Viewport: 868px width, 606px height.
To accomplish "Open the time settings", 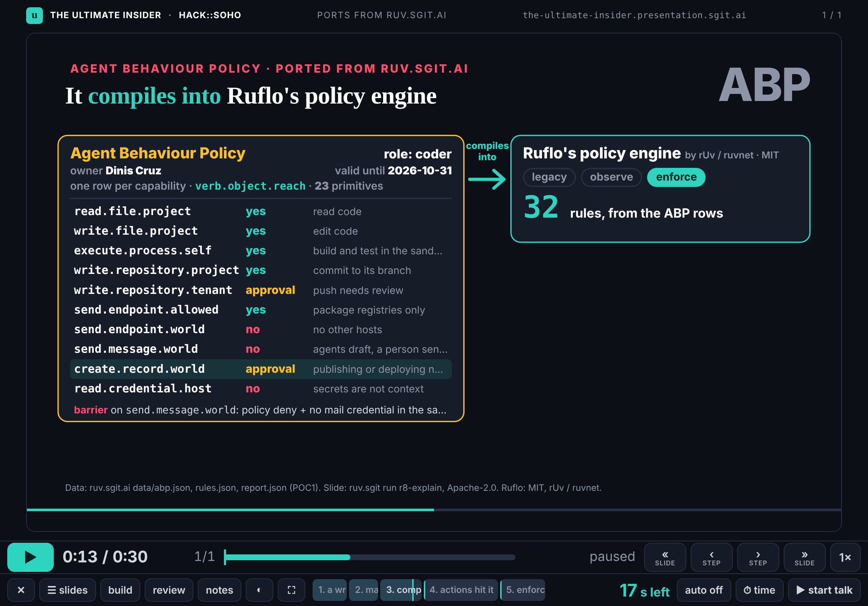I will 759,590.
